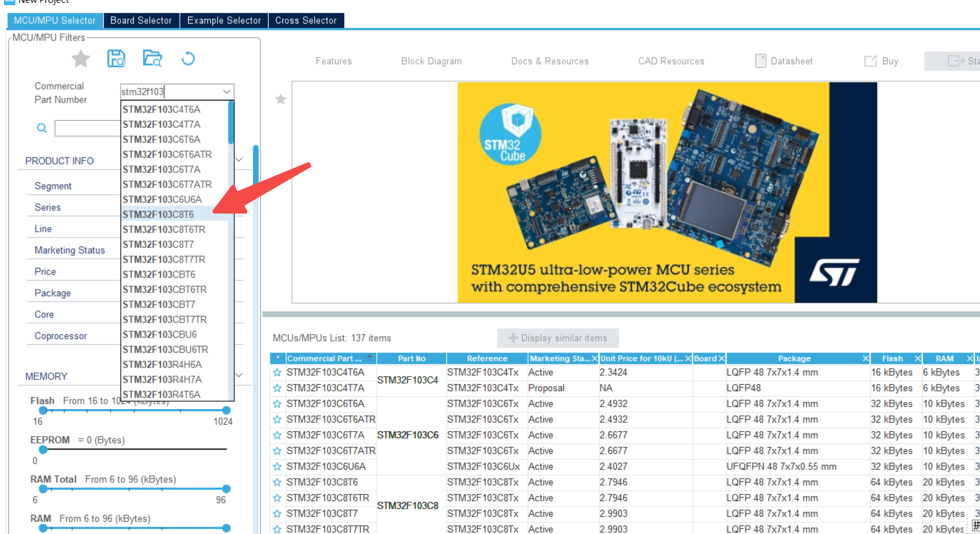Close the Board column
This screenshot has width=980, height=534.
(721, 359)
